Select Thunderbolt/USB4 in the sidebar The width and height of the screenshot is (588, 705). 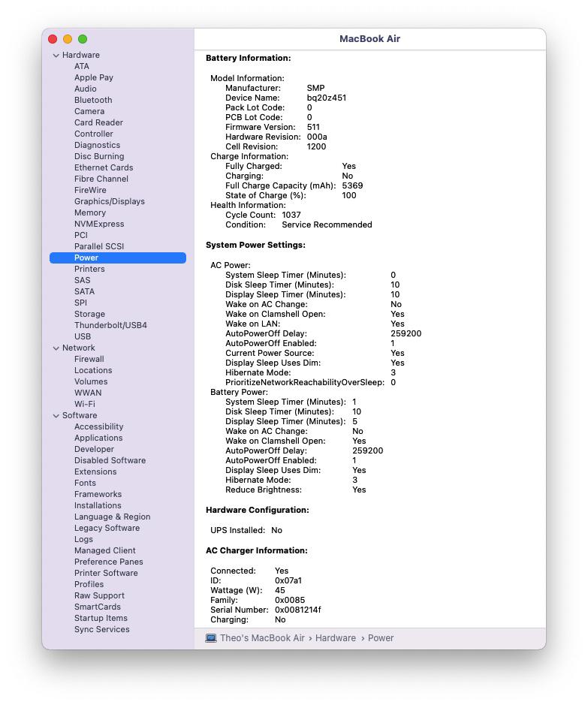(x=110, y=325)
